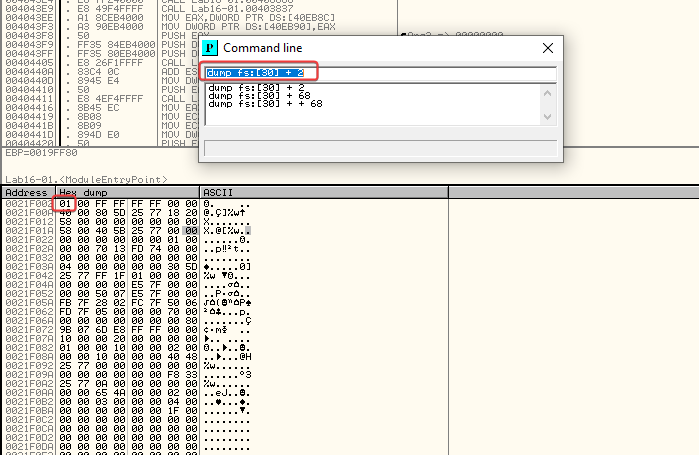Viewport: 699px width, 455px height.
Task: Select dump row address 0021F072
Action: 29,330
